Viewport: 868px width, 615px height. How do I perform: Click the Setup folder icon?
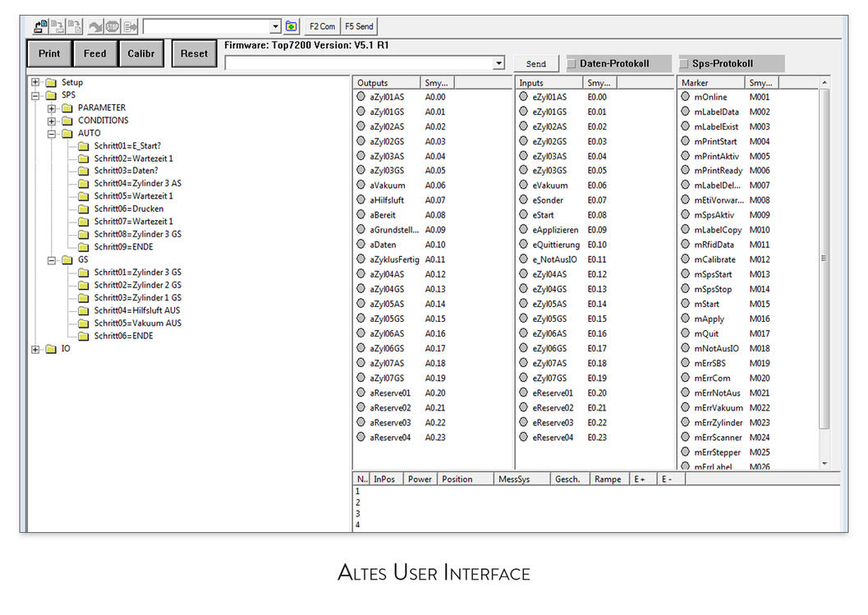tap(51, 82)
